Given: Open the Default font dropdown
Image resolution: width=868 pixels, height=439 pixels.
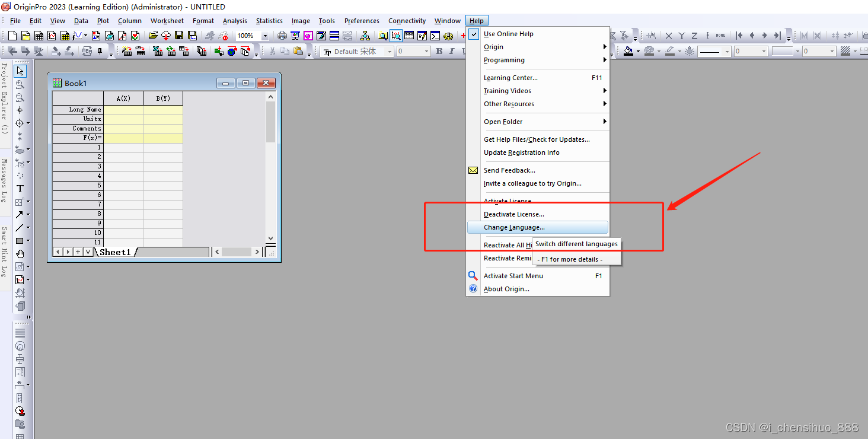Looking at the screenshot, I should [x=390, y=52].
